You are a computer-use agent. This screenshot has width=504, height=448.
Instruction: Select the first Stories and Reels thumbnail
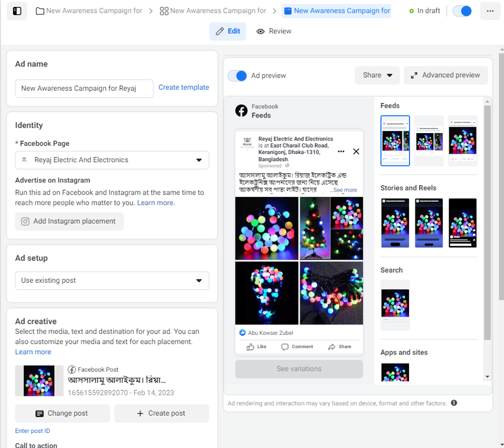tap(395, 223)
